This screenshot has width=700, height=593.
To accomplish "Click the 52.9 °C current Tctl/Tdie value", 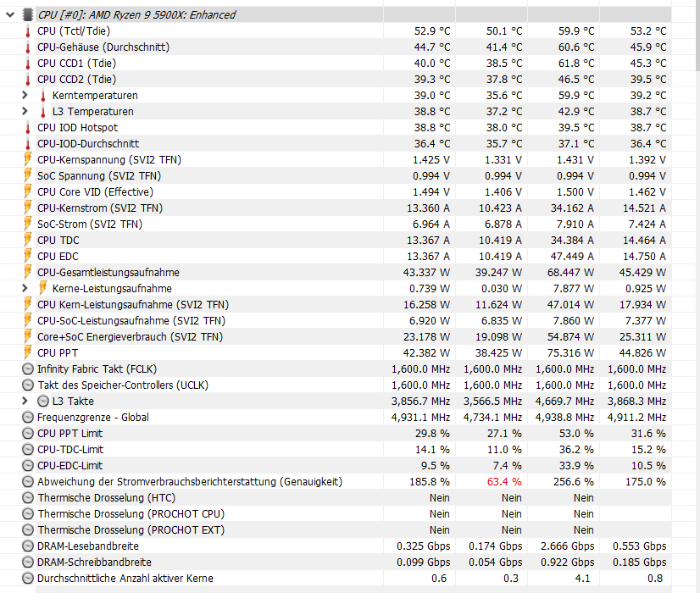I will (432, 30).
